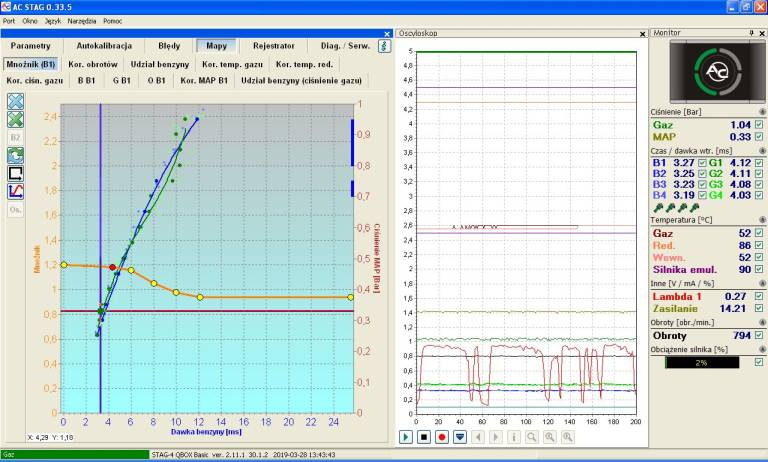Stop the oscilloscope recording

(x=424, y=437)
